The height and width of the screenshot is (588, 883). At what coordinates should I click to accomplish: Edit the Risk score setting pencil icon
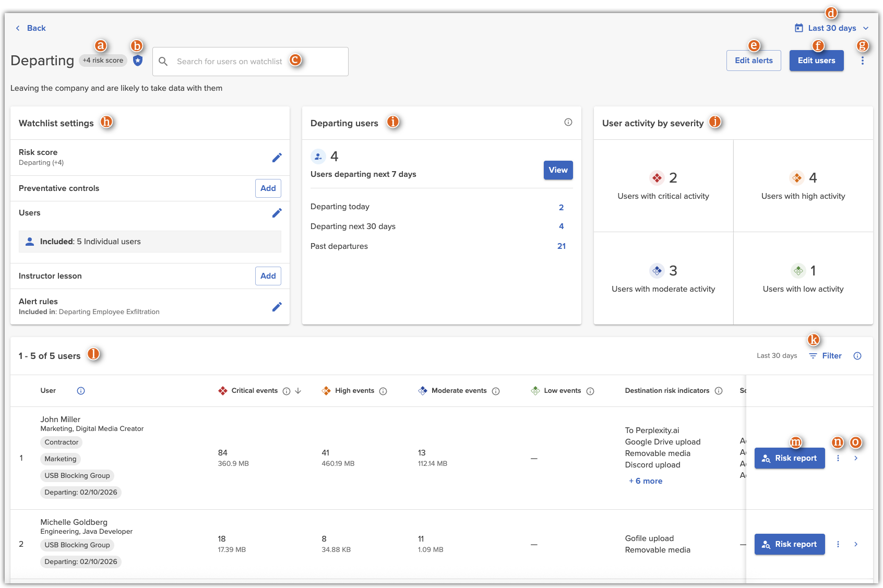click(277, 158)
